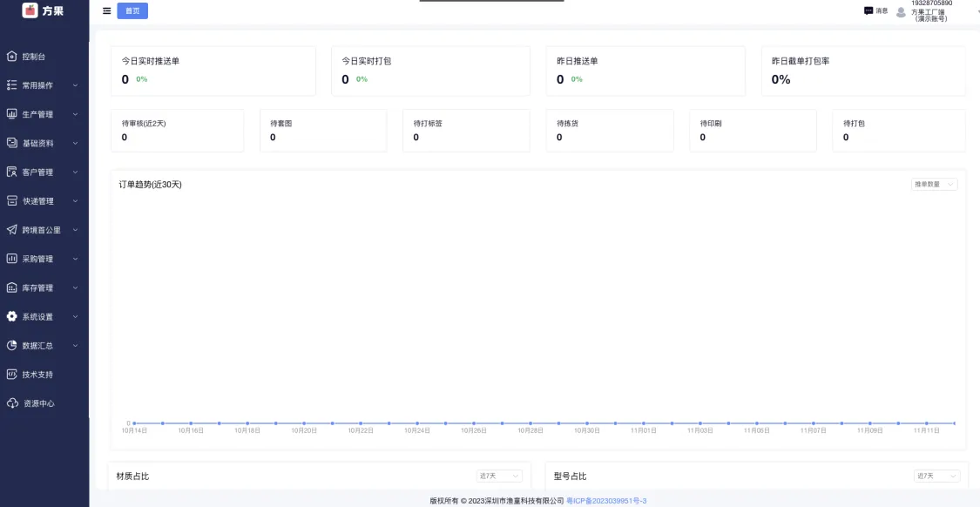Open the 今日实时推送单 card

tap(213, 71)
